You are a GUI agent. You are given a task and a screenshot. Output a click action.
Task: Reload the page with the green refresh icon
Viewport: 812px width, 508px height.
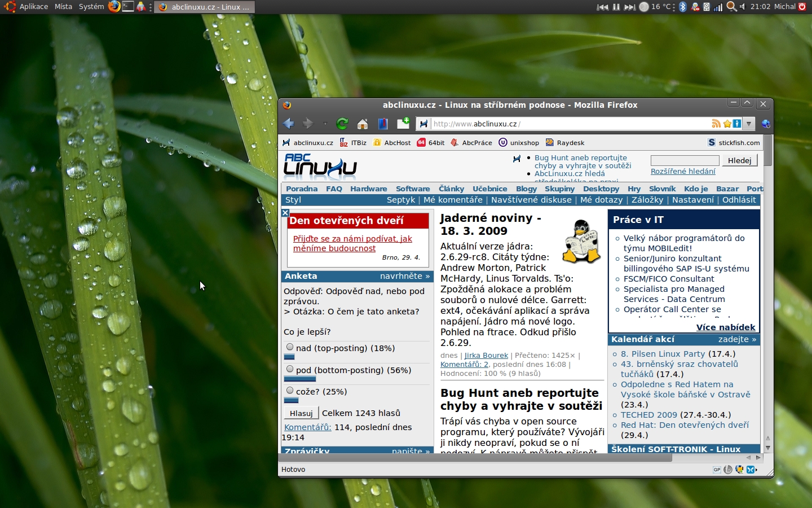[342, 124]
